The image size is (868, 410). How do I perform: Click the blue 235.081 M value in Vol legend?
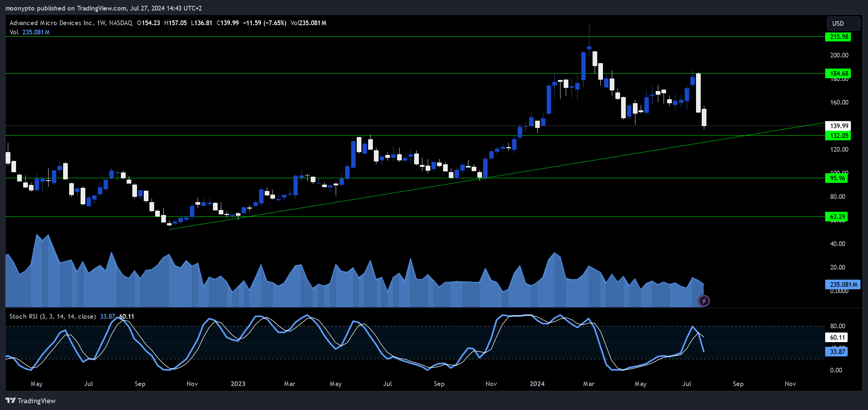(x=36, y=32)
